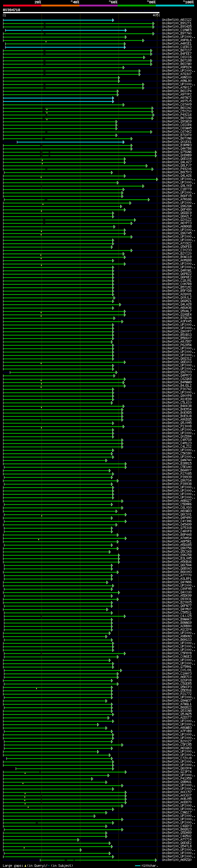Screen dimensions: 197x868
Task: Open hit UniRef100_A8IS22
Action: [177, 20]
